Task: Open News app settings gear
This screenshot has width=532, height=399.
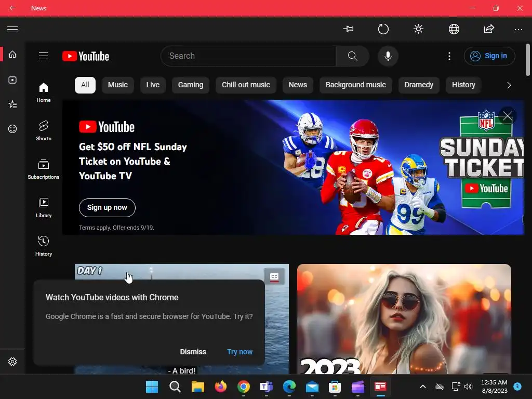Action: pyautogui.click(x=12, y=362)
